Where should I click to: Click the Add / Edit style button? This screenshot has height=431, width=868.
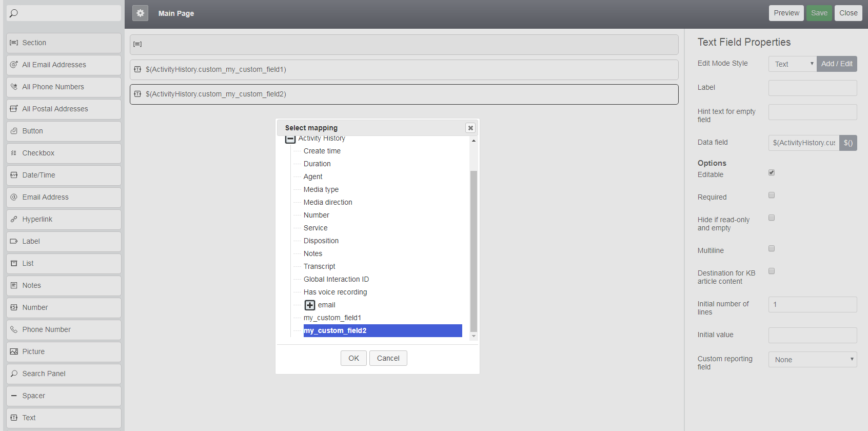tap(837, 64)
